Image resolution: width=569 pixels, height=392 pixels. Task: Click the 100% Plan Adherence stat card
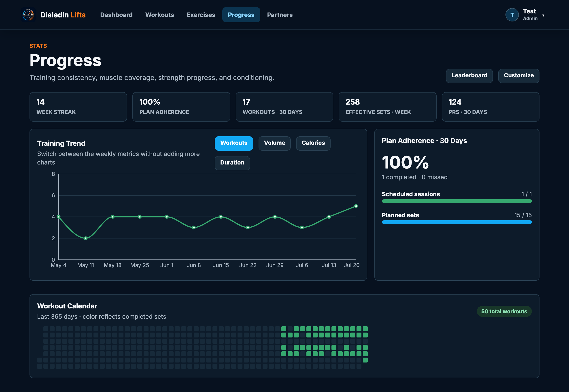coord(181,107)
